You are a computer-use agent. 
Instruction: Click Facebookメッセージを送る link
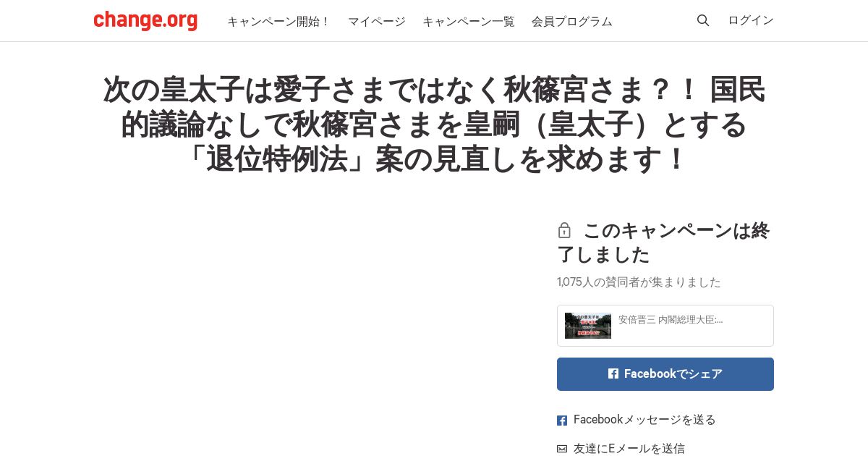click(644, 420)
